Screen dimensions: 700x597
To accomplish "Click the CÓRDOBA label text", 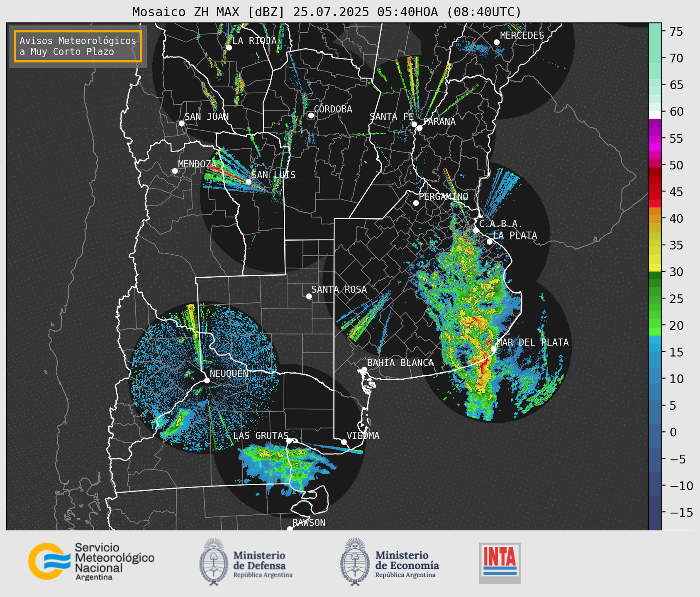I will [x=333, y=109].
